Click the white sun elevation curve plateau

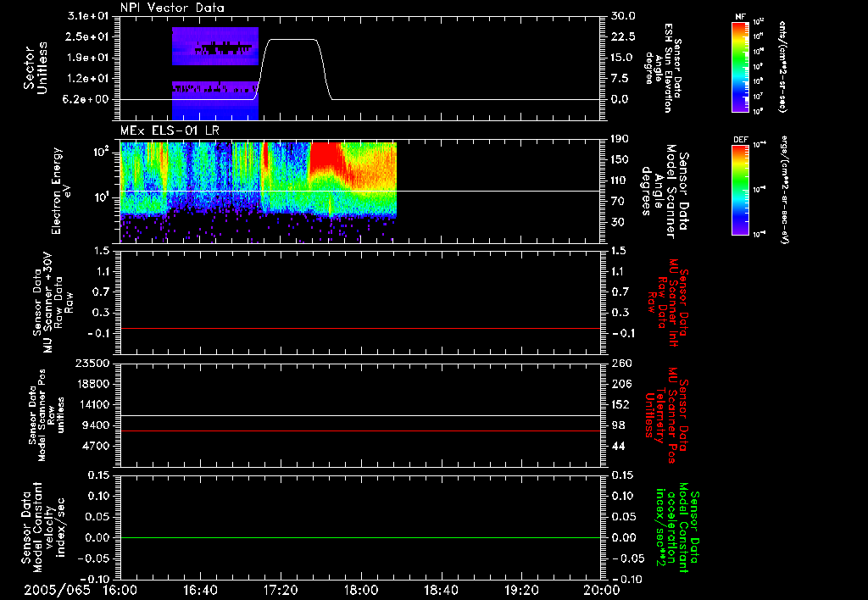[292, 40]
